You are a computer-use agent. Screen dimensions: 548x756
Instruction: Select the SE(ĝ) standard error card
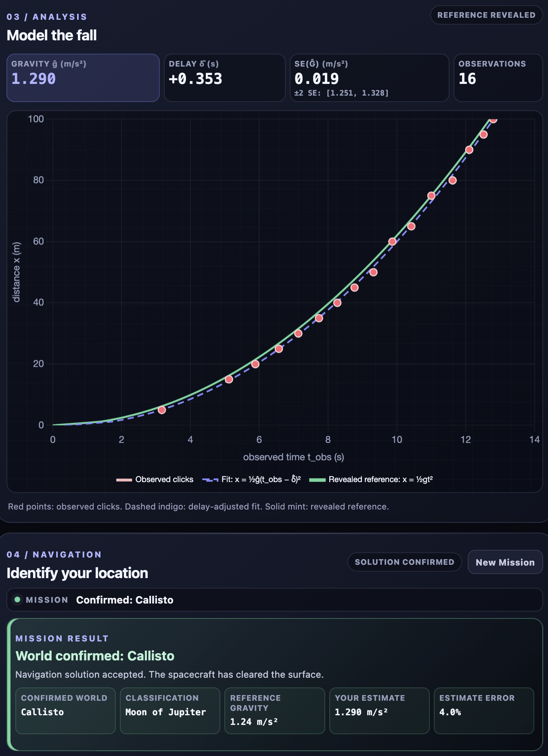coord(370,78)
